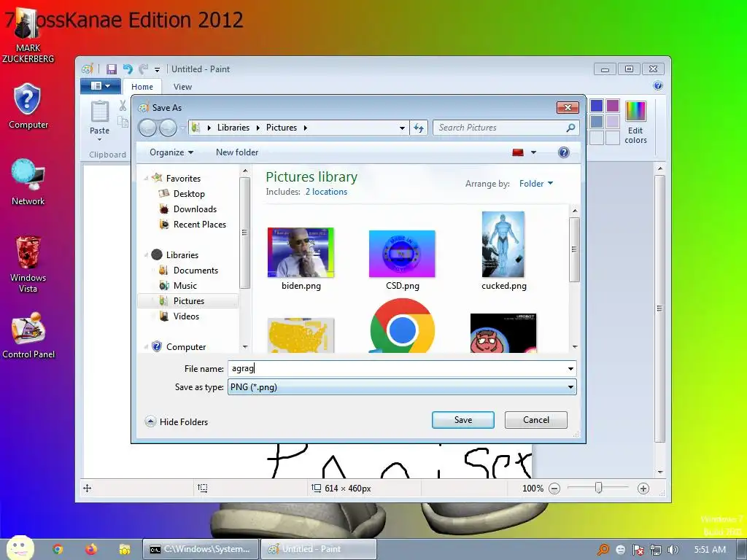747x560 pixels.
Task: Click Hide Folders toggle button
Action: click(177, 422)
